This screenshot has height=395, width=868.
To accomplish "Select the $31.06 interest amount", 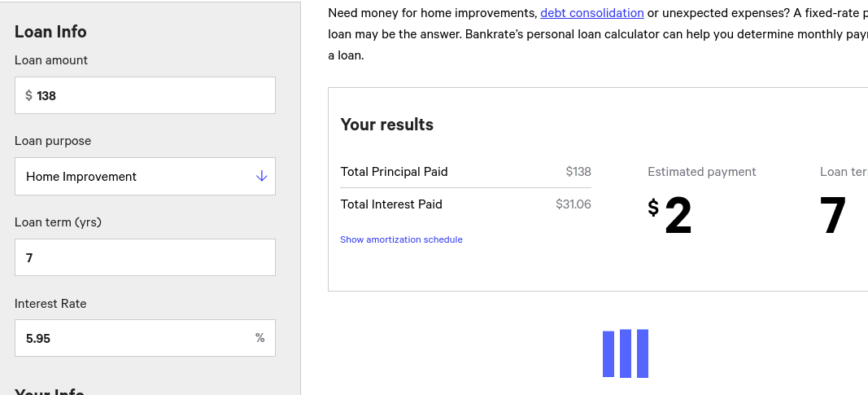I will point(574,204).
